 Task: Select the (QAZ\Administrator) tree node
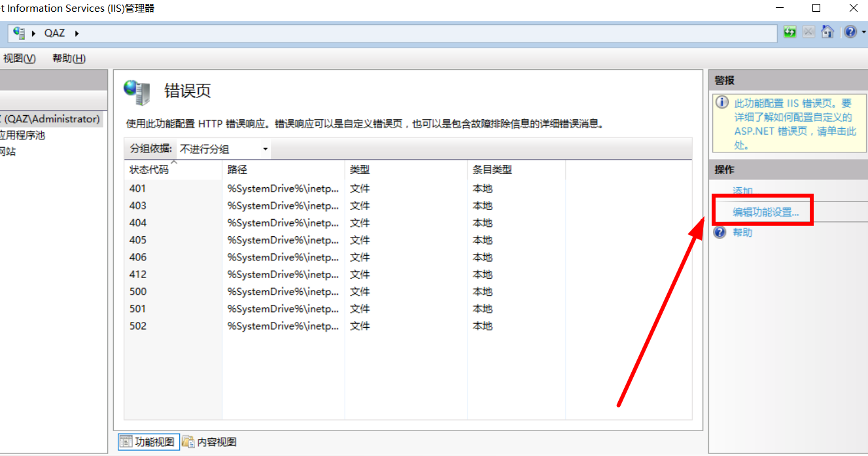click(x=52, y=119)
